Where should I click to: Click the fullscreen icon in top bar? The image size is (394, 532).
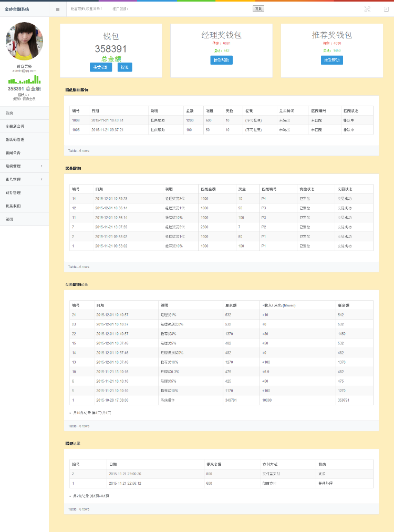click(367, 9)
